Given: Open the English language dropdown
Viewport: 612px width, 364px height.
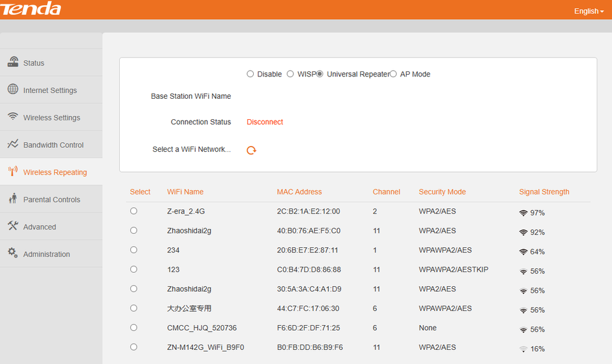Looking at the screenshot, I should tap(588, 11).
